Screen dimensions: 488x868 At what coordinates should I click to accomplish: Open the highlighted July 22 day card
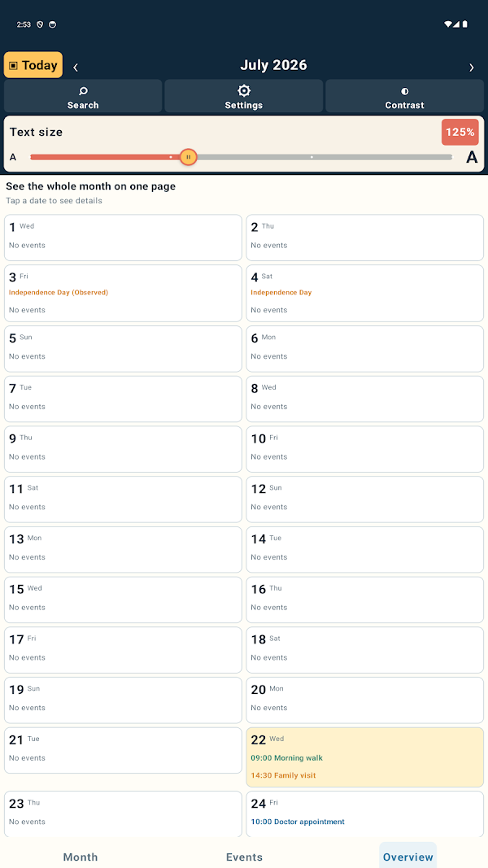tap(364, 757)
